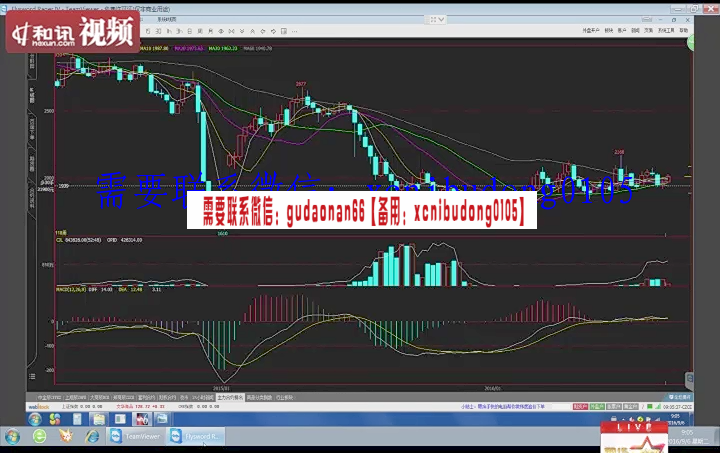Click the 上证指数 readout in status bar
This screenshot has height=453, width=723.
82,407
